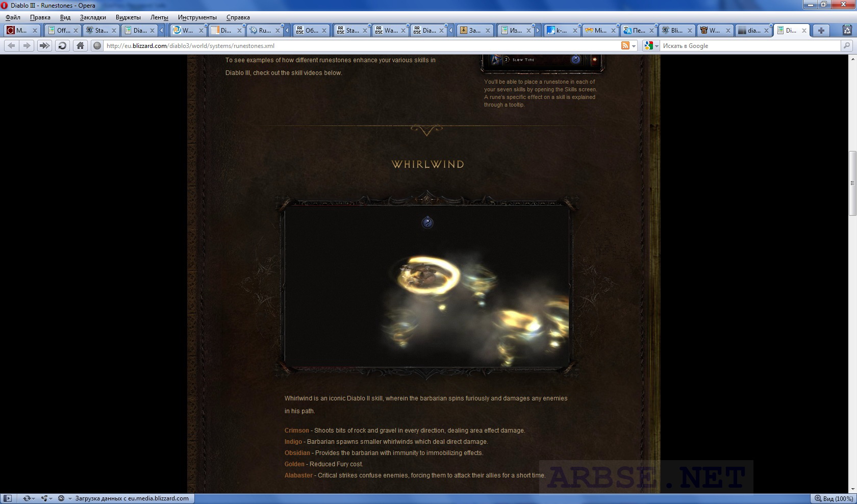Select the Obsidian rune label
This screenshot has width=857, height=504.
tap(297, 453)
